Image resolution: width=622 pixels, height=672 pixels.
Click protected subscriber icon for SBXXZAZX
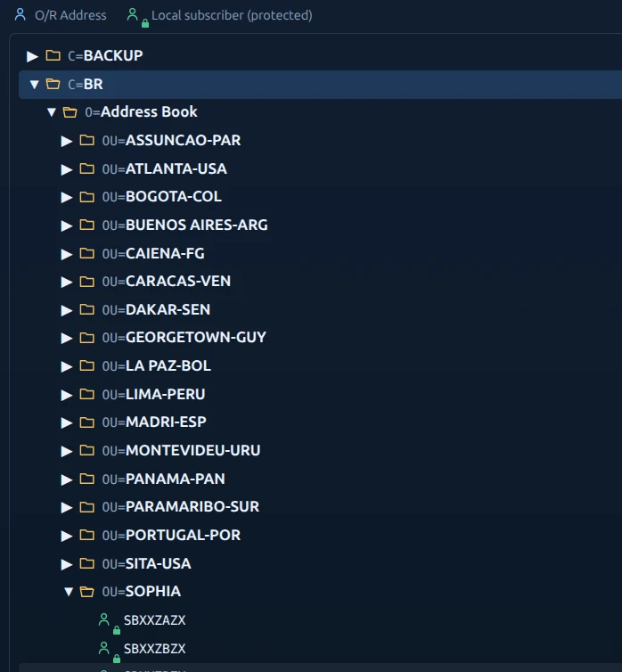[109, 623]
